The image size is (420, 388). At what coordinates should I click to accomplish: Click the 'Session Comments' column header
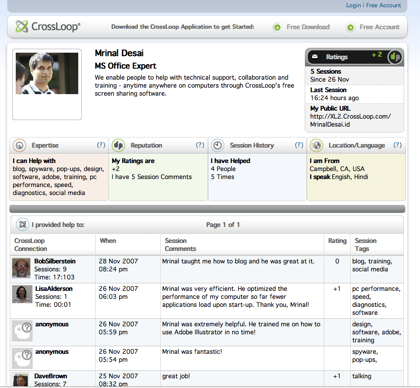click(180, 245)
